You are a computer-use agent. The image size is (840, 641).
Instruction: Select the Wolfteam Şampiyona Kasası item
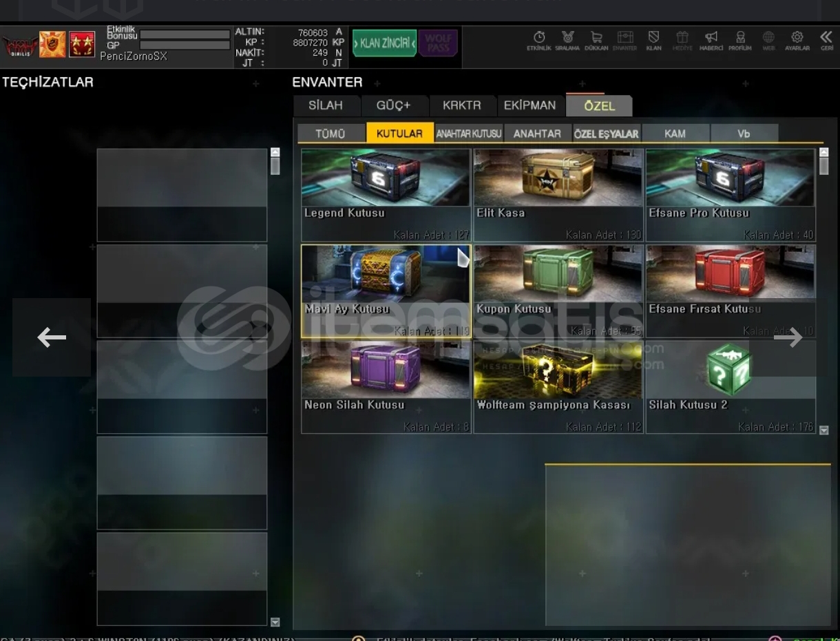click(558, 387)
